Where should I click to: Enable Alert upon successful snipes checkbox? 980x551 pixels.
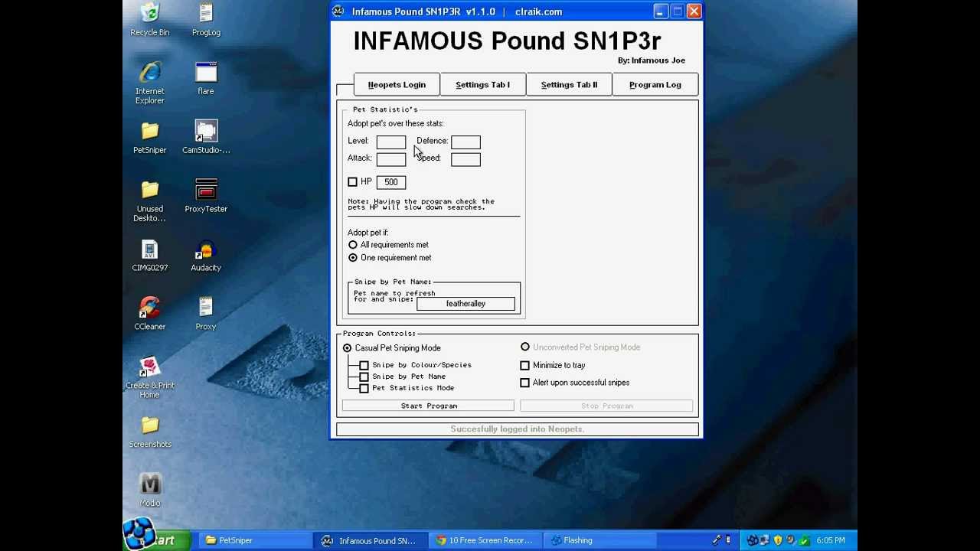pyautogui.click(x=525, y=383)
